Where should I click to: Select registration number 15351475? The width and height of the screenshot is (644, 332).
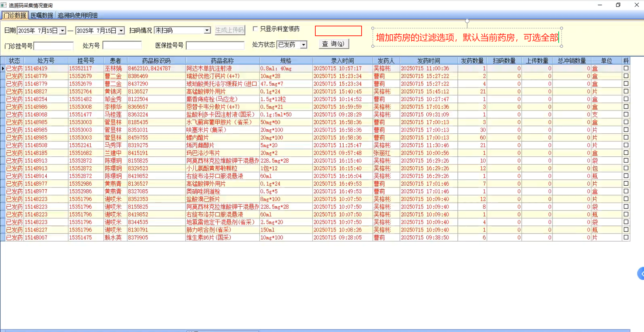click(80, 237)
